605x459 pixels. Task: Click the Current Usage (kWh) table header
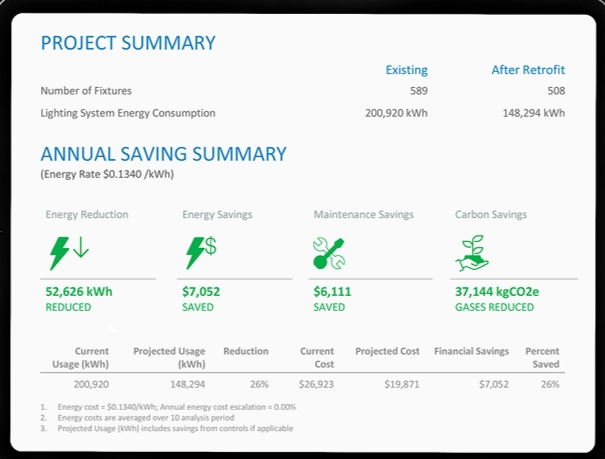point(80,358)
